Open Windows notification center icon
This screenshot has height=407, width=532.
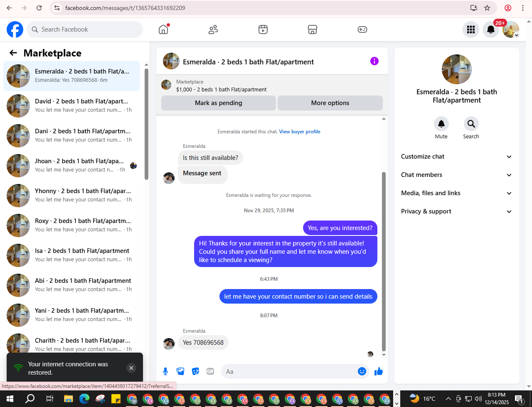(x=520, y=399)
